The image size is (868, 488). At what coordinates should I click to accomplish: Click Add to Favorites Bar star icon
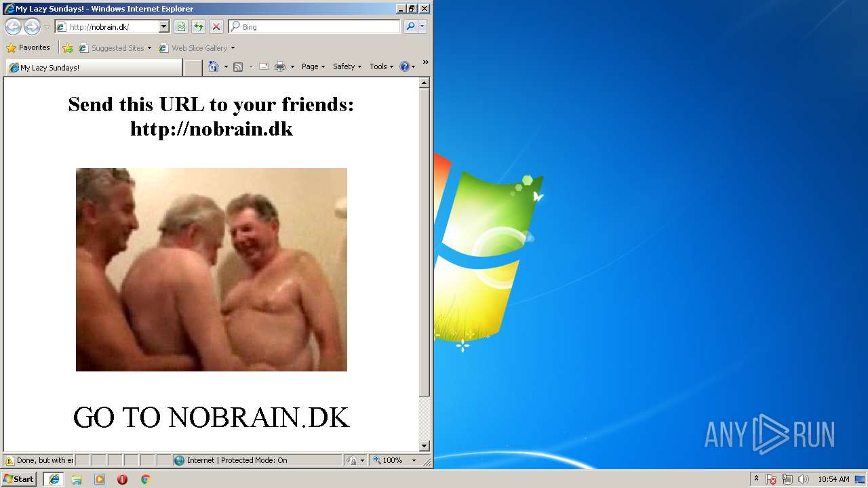click(x=68, y=48)
